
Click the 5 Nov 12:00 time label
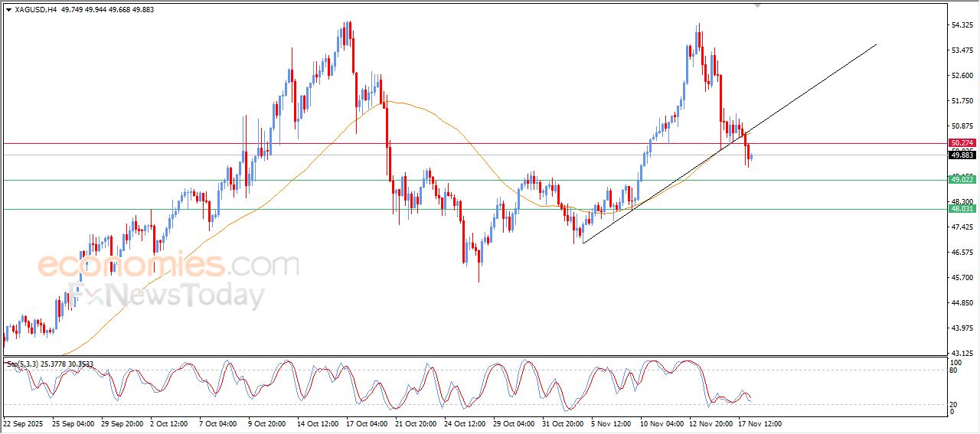coord(612,423)
